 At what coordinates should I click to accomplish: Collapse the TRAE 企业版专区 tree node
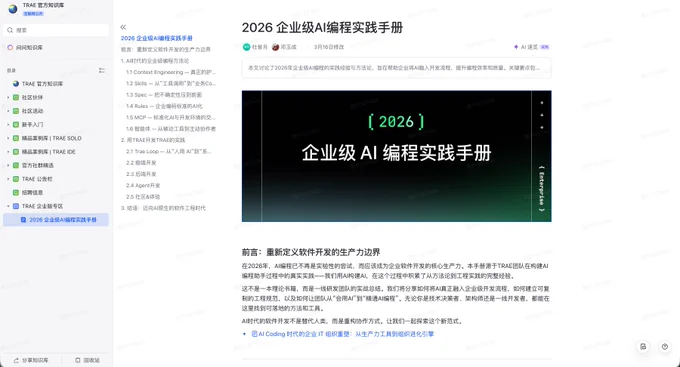pos(8,206)
